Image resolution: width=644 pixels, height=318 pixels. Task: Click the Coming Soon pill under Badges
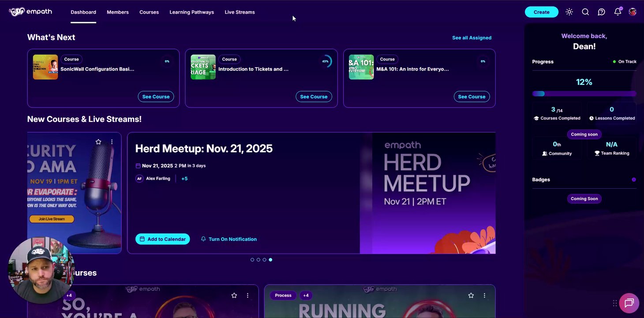[584, 199]
